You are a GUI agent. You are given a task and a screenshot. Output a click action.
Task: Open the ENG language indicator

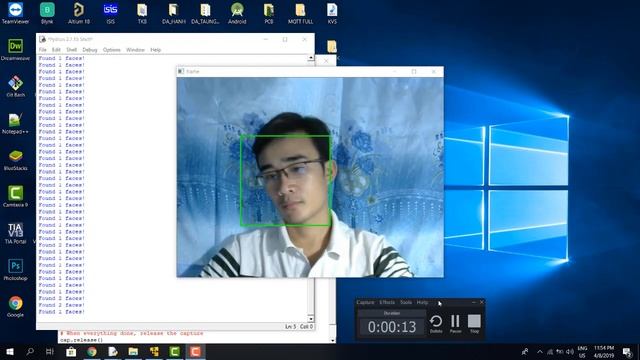coord(582,351)
